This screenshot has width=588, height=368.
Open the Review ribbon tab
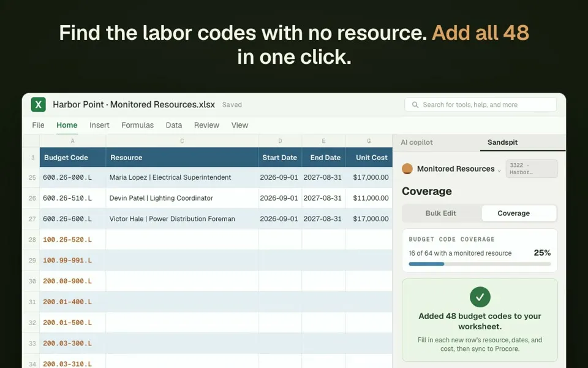206,125
